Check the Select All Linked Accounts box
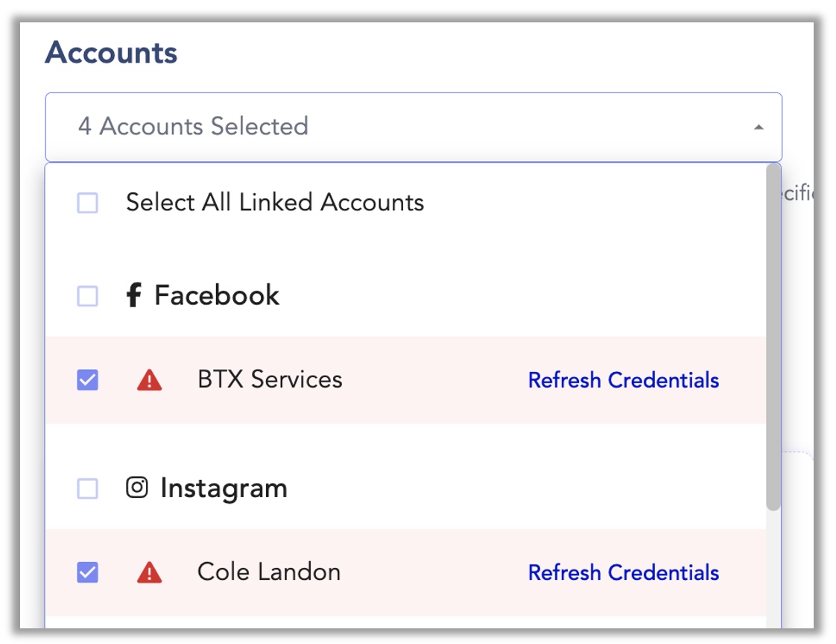 [87, 203]
